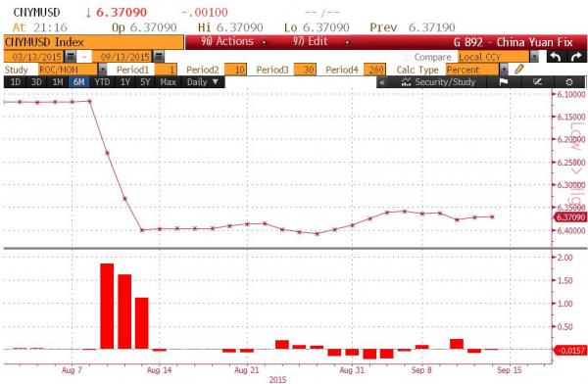Image resolution: width=588 pixels, height=384 pixels.
Task: Select the 1Y time range tab
Action: pyautogui.click(x=124, y=82)
